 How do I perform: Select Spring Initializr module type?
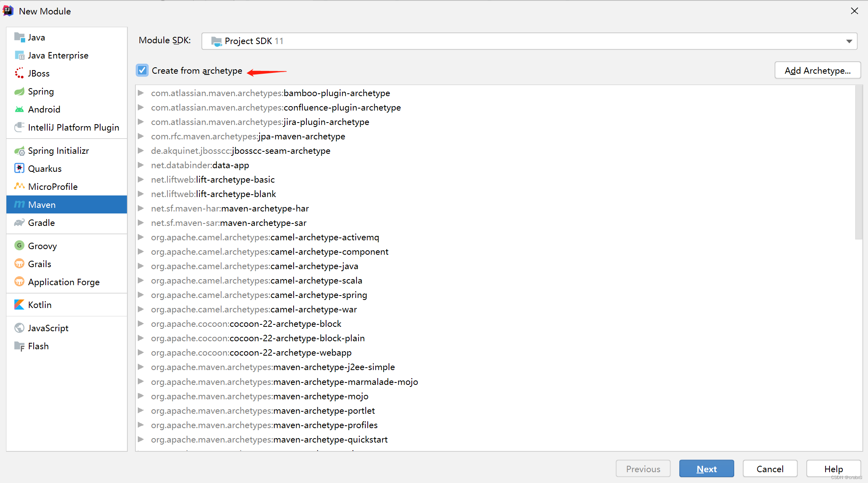coord(58,151)
